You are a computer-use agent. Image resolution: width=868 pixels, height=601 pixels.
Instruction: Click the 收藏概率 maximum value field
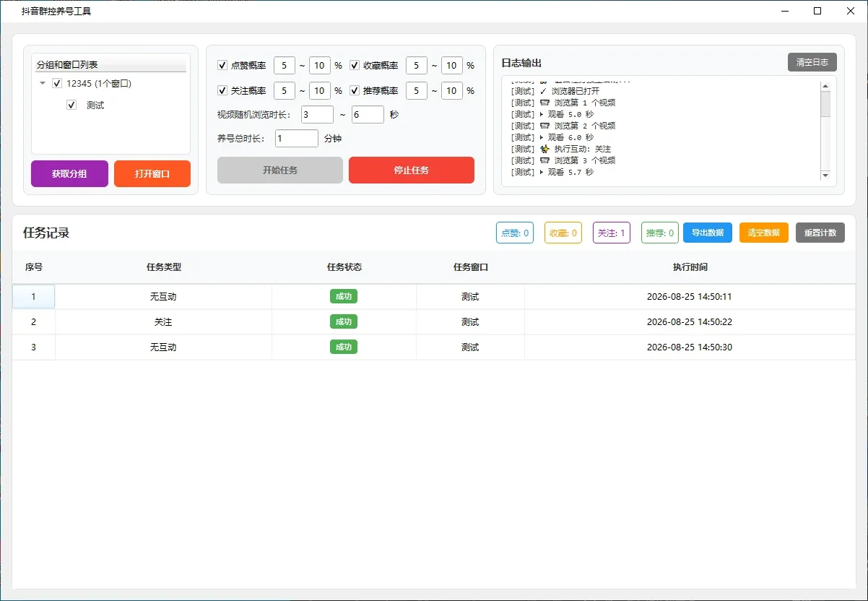click(x=452, y=66)
